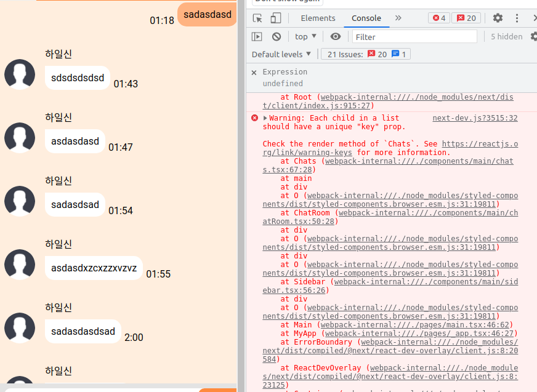The width and height of the screenshot is (537, 392).
Task: Click avatar next to sadasdsad message
Action: pos(20,201)
